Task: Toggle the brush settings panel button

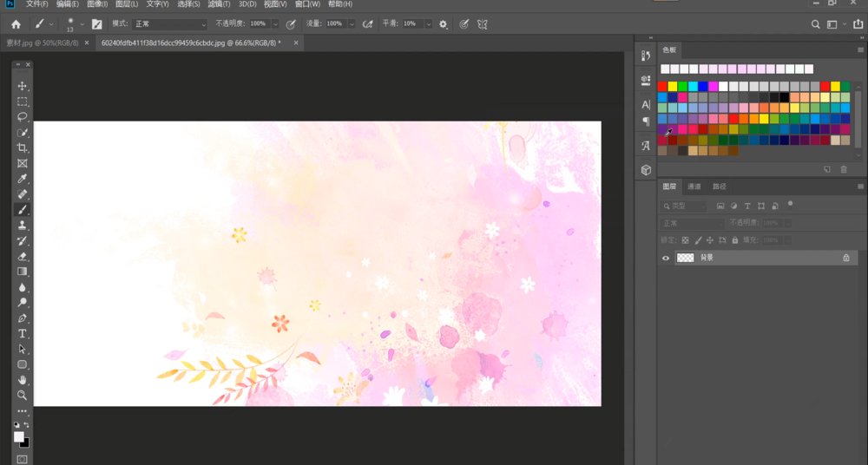Action: 96,24
